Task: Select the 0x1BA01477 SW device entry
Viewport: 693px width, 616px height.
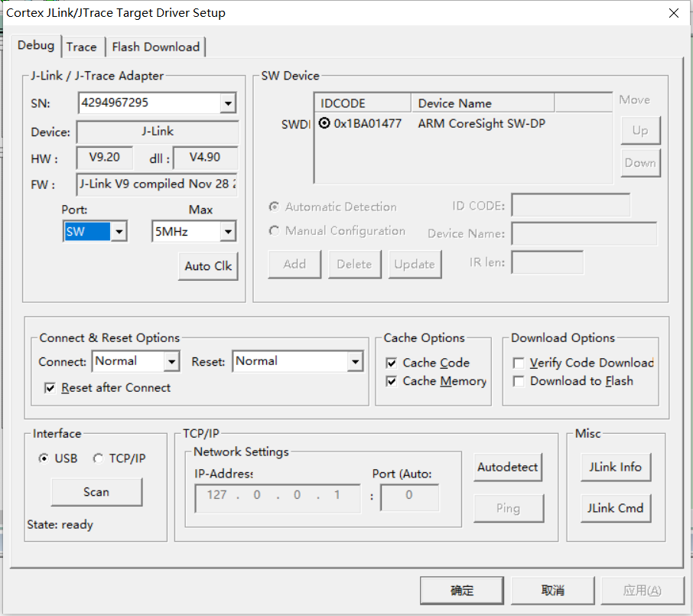Action: [x=325, y=123]
